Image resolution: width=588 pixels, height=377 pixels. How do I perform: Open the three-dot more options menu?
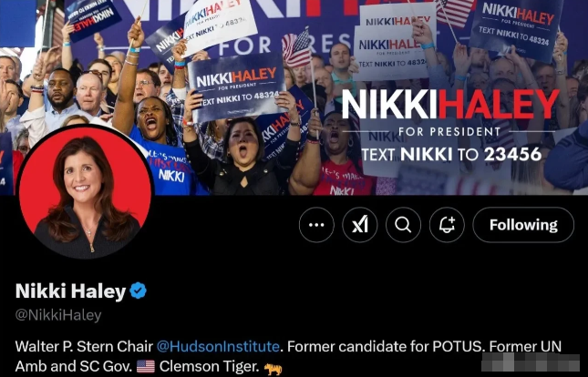coord(316,225)
